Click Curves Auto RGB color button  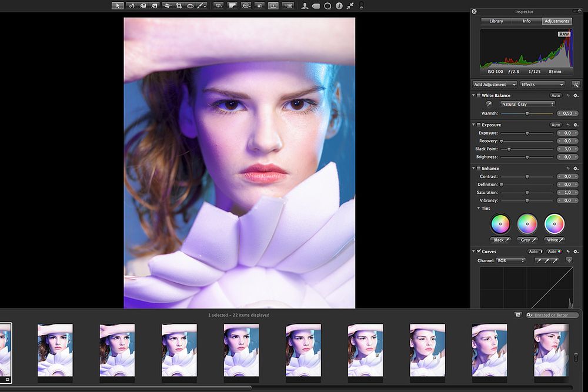(x=554, y=252)
